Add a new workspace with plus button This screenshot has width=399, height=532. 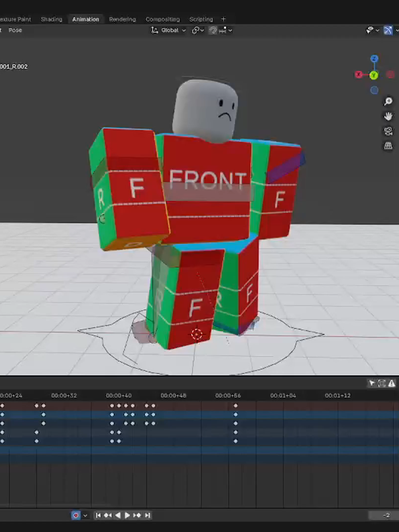click(223, 19)
